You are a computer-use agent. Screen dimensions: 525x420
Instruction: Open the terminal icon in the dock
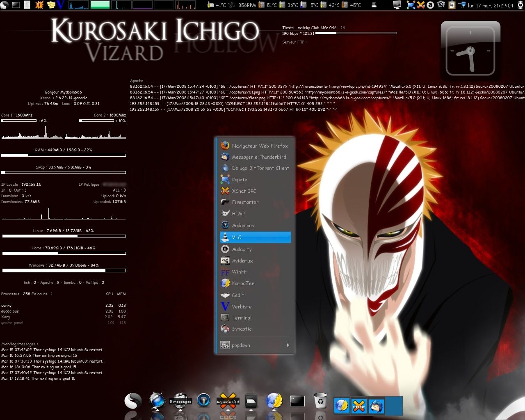point(297,401)
